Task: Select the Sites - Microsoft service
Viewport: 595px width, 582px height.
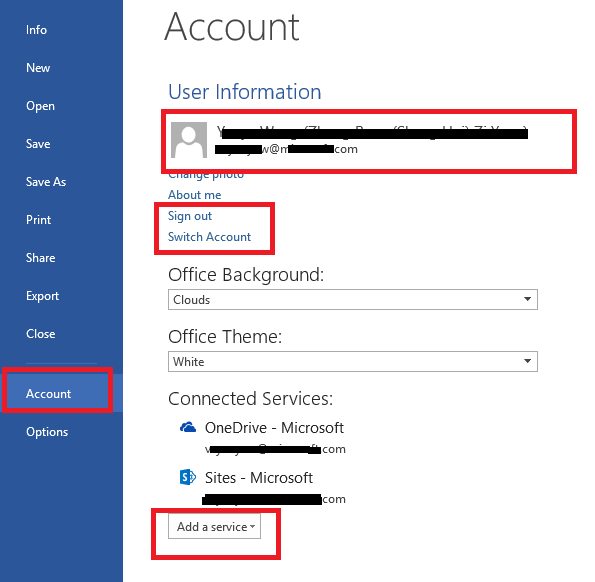Action: click(x=259, y=477)
